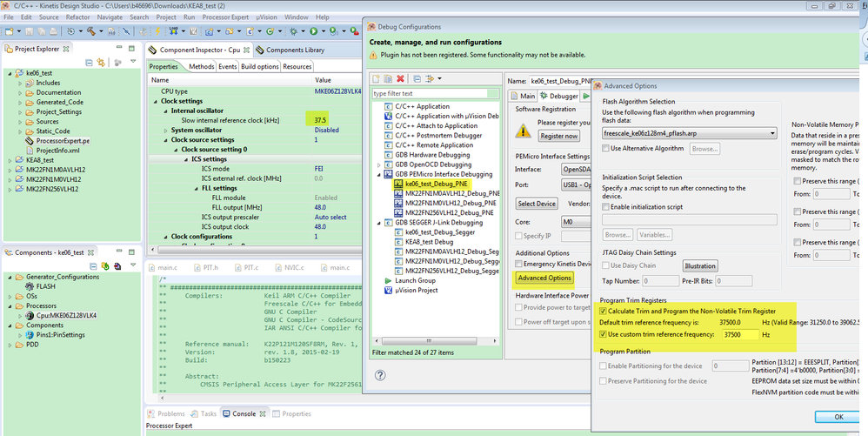The width and height of the screenshot is (868, 436).
Task: Open the Components Library tab
Action: (x=290, y=50)
